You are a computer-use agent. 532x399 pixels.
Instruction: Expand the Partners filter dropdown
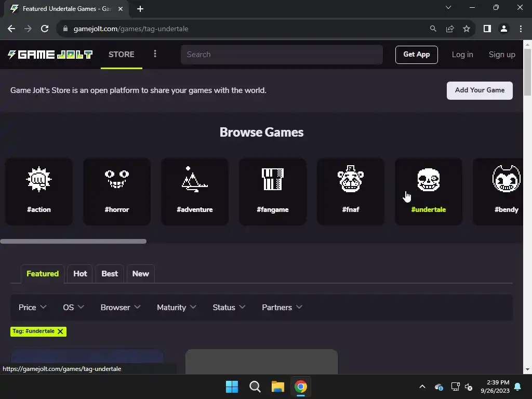tap(282, 308)
